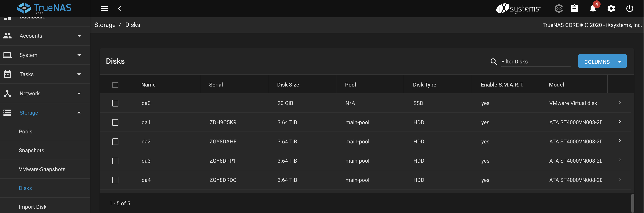
Task: Open the power/shutdown menu icon
Action: click(630, 8)
